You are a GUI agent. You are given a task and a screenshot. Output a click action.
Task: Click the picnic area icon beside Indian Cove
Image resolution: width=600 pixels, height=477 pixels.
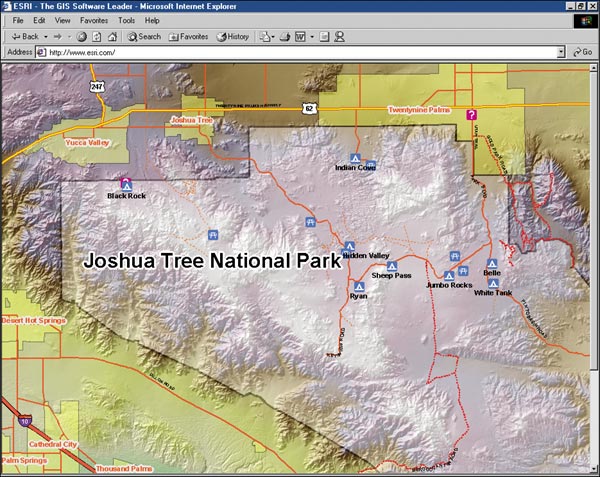pyautogui.click(x=370, y=165)
